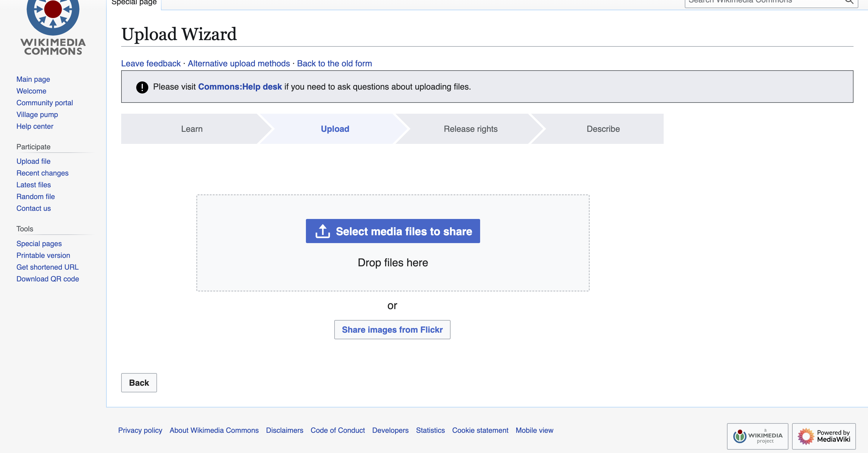
Task: Click the Wikimedia project badge
Action: pyautogui.click(x=757, y=436)
